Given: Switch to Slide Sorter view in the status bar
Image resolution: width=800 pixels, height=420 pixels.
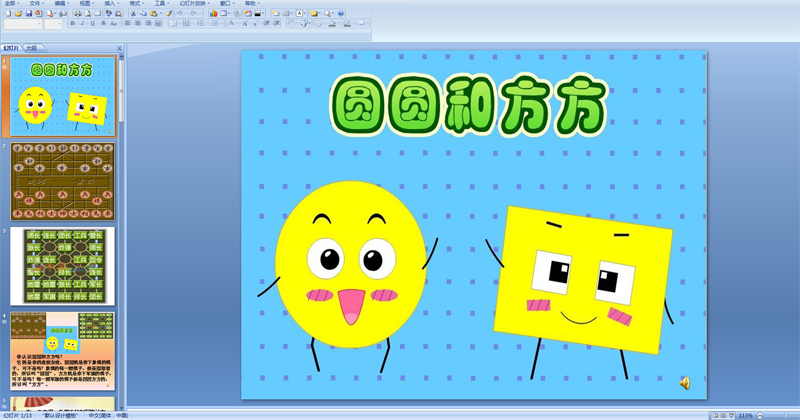Looking at the screenshot, I should click(723, 416).
